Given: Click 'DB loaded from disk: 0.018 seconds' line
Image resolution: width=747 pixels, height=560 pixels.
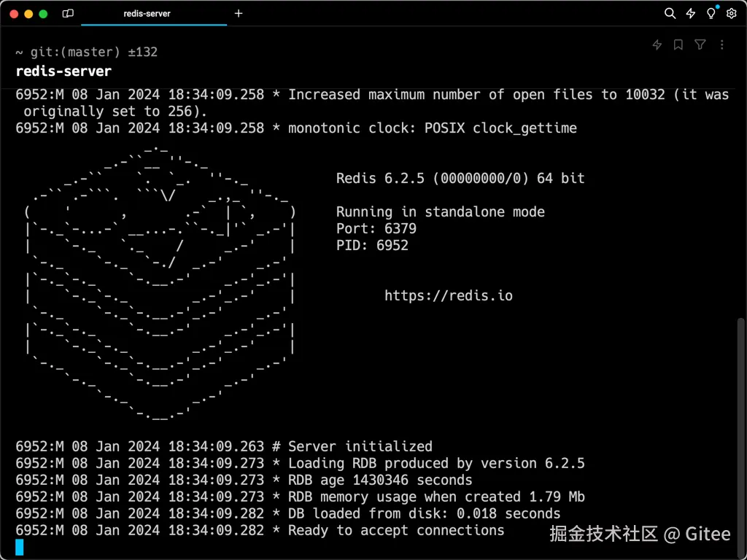Looking at the screenshot, I should (287, 514).
